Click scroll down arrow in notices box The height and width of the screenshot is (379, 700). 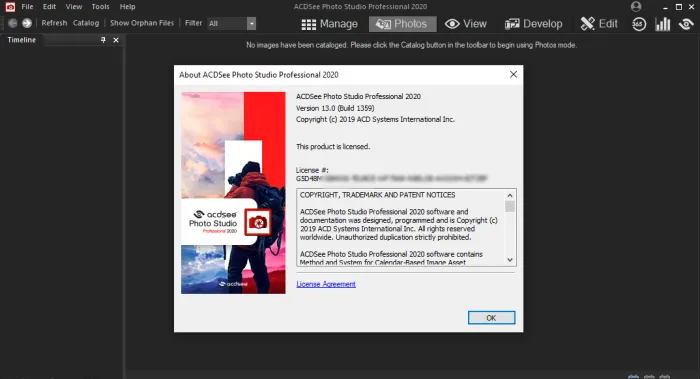(510, 260)
